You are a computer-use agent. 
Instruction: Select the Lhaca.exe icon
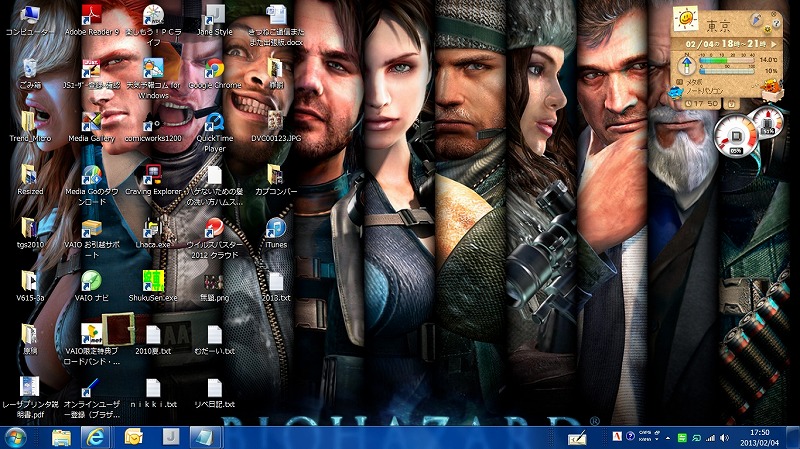153,233
